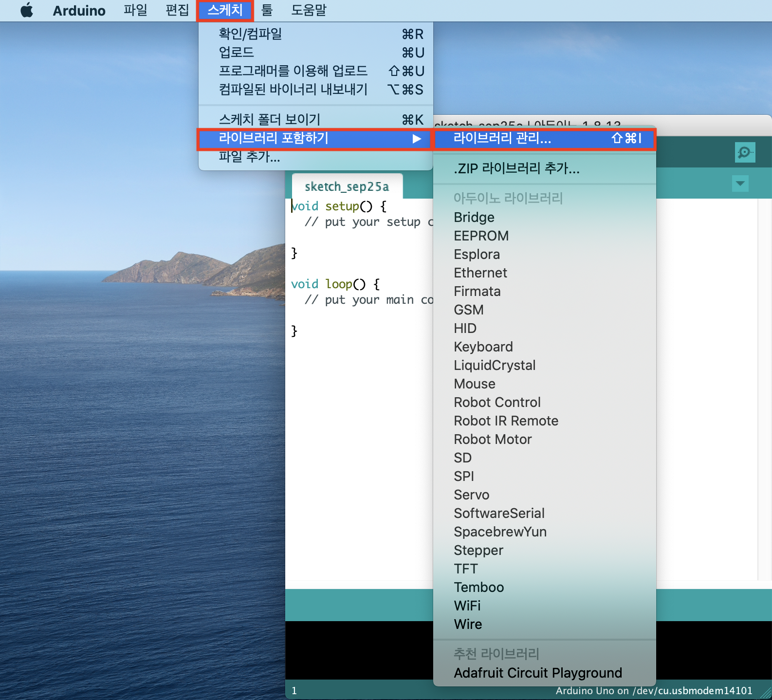This screenshot has height=700, width=772.
Task: Expand 라이브러리 포함하기 submenu
Action: tap(315, 139)
